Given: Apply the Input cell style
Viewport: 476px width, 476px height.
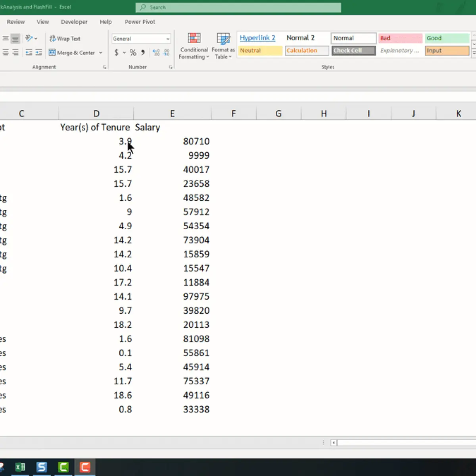Looking at the screenshot, I should click(x=447, y=51).
